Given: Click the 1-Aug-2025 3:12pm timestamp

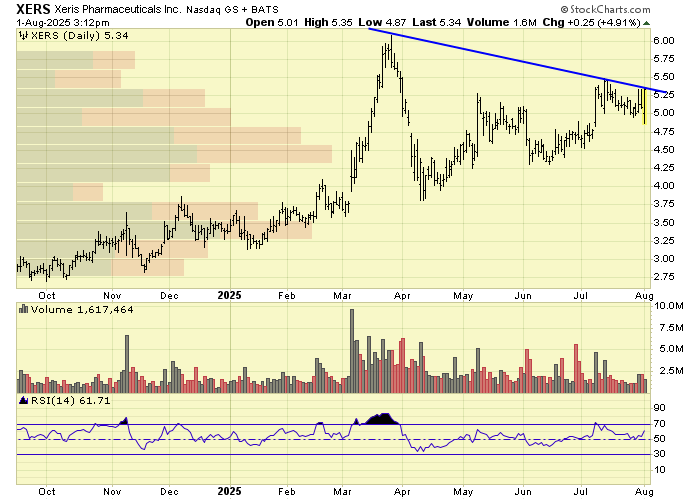Looking at the screenshot, I should tap(63, 22).
